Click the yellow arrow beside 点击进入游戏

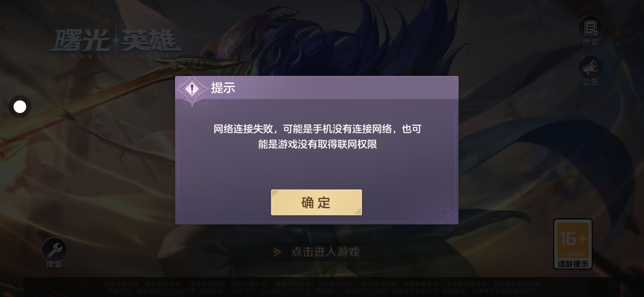pos(277,252)
